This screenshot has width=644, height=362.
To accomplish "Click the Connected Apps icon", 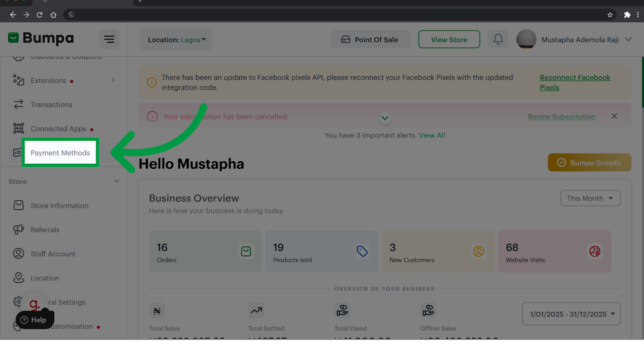I will pyautogui.click(x=19, y=128).
